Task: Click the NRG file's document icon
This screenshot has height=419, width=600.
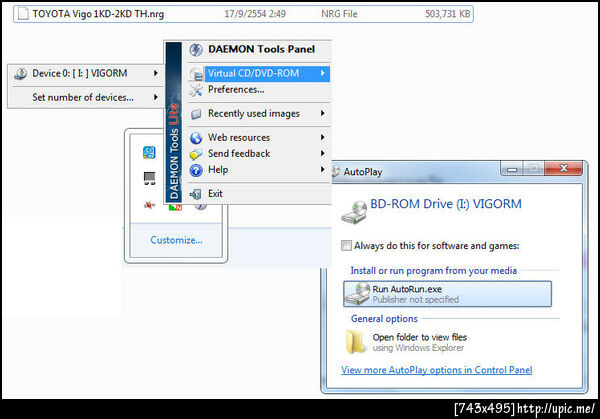Action: coord(23,14)
